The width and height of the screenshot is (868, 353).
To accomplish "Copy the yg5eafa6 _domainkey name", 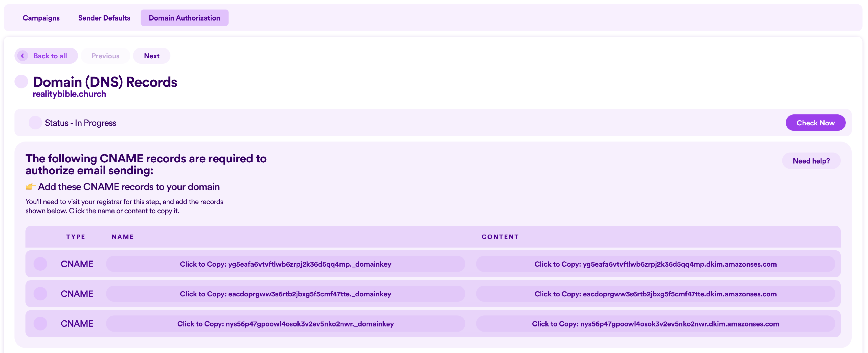I will tap(285, 264).
